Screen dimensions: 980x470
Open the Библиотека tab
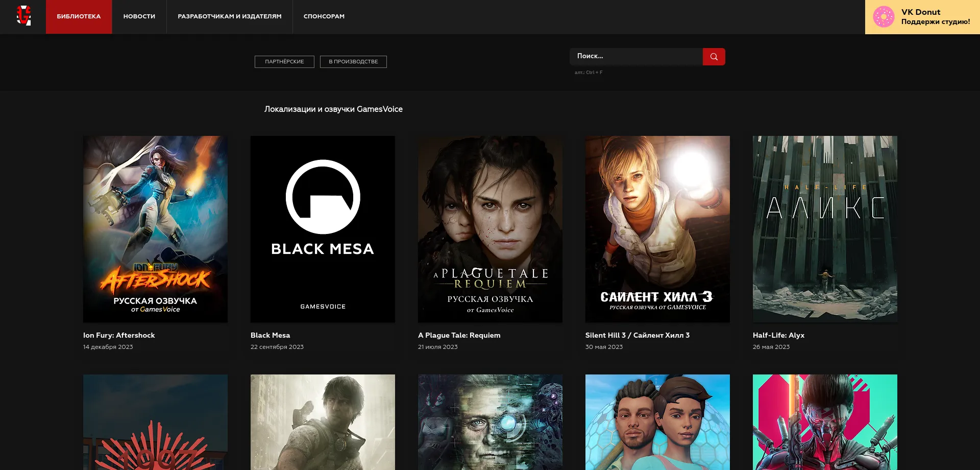coord(79,17)
